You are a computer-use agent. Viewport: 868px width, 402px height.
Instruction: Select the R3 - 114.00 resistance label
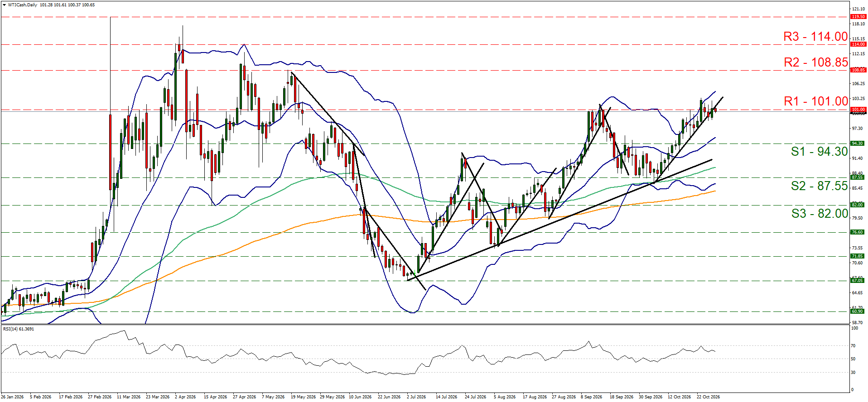pyautogui.click(x=815, y=37)
